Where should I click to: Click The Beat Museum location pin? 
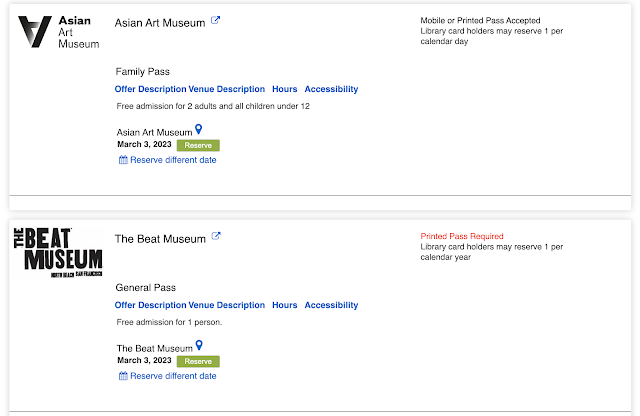pyautogui.click(x=198, y=346)
